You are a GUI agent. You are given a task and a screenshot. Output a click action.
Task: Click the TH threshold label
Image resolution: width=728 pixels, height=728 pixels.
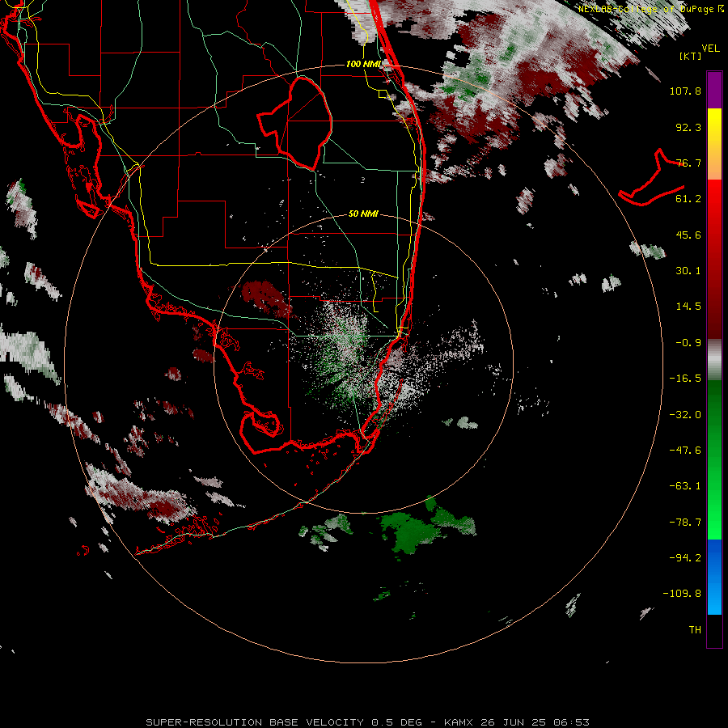coord(695,629)
